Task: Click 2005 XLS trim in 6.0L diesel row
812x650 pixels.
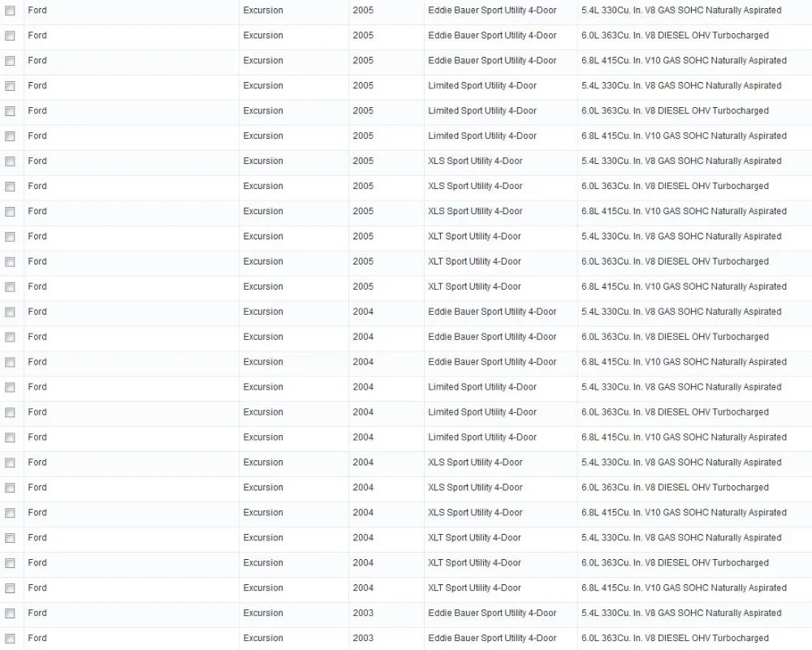Action: (x=475, y=187)
